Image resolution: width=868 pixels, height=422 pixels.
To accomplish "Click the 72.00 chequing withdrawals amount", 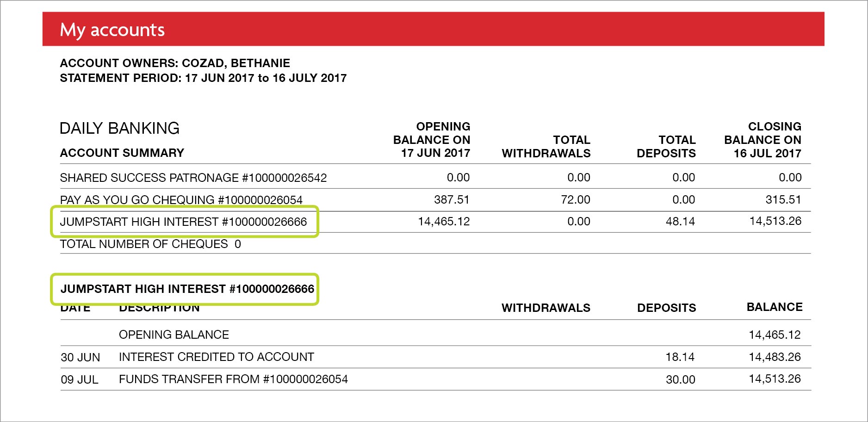I will [x=575, y=200].
